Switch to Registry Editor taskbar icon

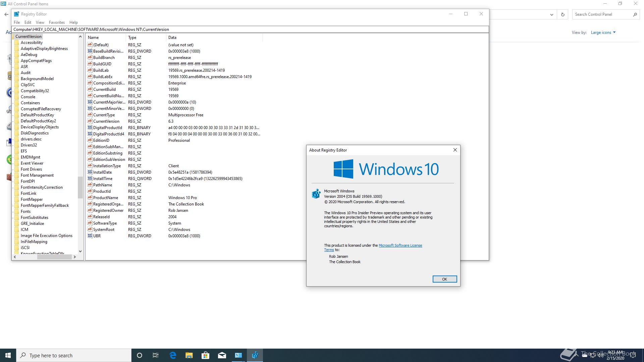[255, 355]
